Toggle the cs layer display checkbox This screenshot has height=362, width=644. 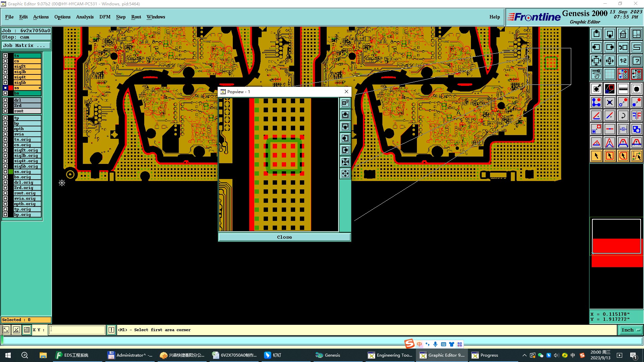click(5, 61)
